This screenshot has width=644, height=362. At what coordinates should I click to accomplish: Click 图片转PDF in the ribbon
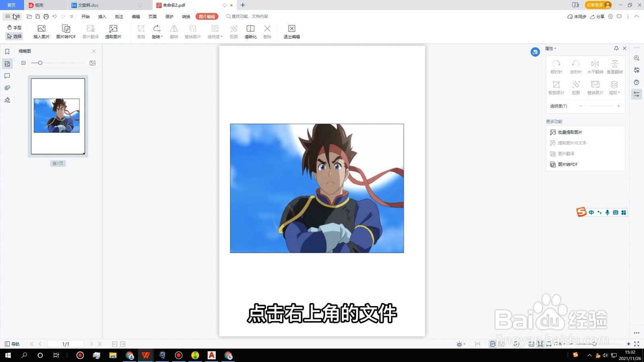66,32
